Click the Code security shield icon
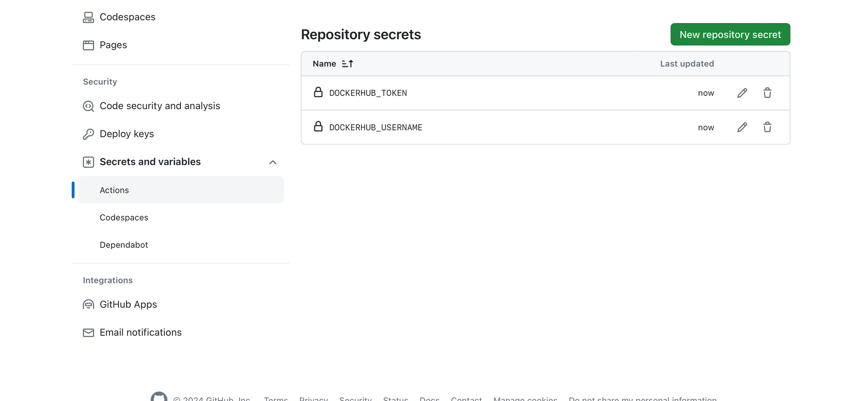868x401 pixels. coord(89,106)
